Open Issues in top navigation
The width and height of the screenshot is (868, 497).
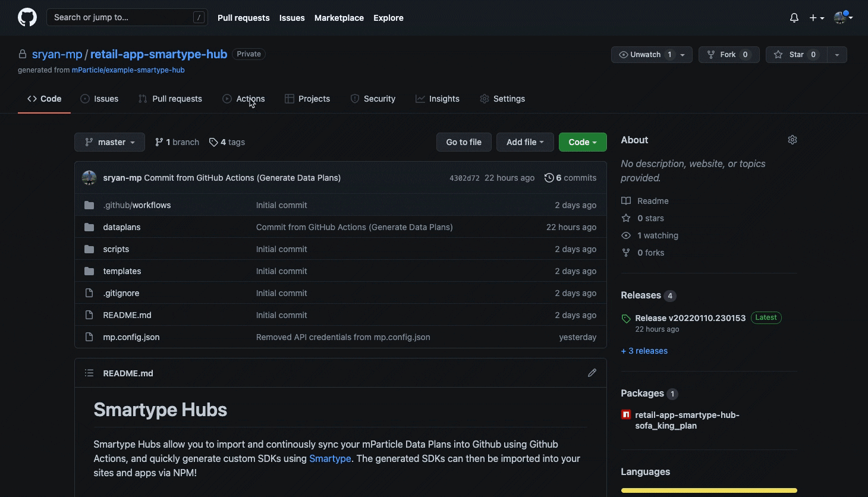pos(292,18)
